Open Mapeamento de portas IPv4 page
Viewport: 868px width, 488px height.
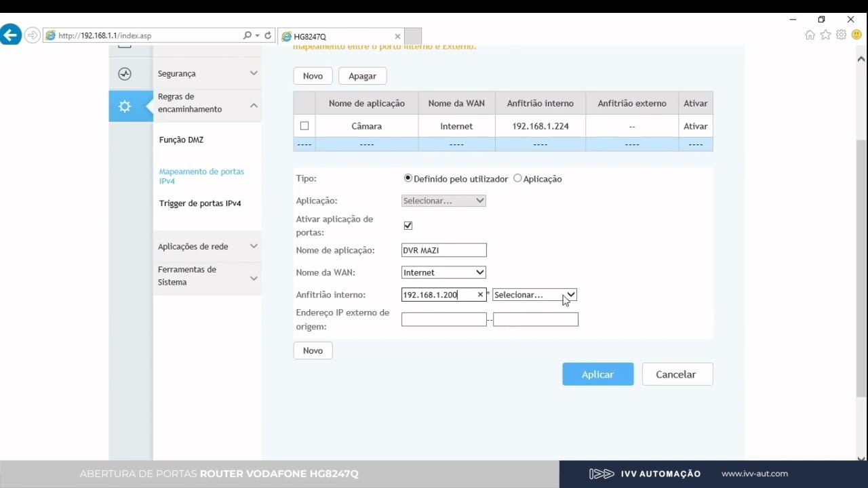click(x=201, y=176)
